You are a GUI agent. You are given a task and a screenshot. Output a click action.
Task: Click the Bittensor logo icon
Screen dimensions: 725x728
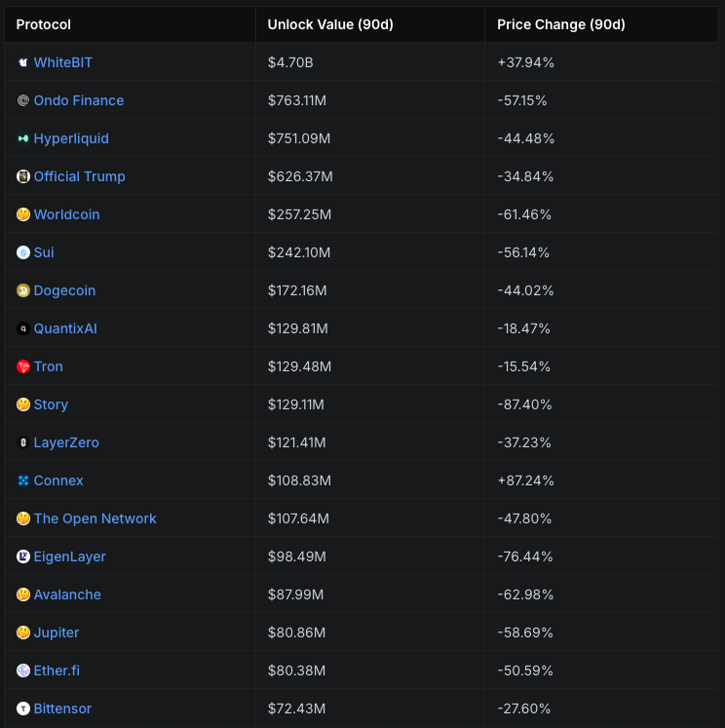tap(23, 709)
